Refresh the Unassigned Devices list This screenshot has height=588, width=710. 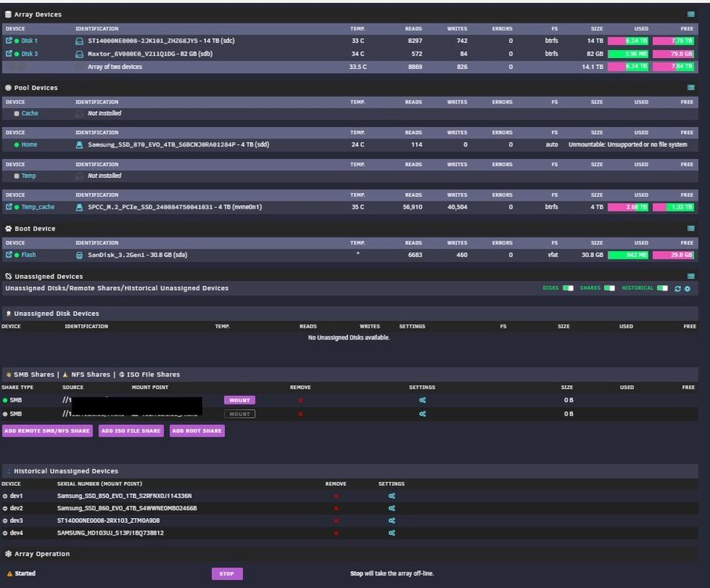pos(677,289)
